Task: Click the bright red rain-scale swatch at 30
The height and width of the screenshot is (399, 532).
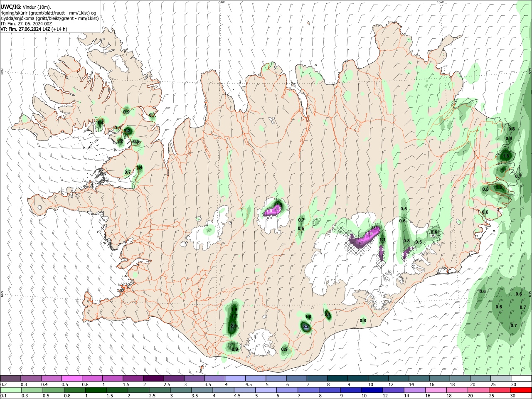Action: (521, 390)
